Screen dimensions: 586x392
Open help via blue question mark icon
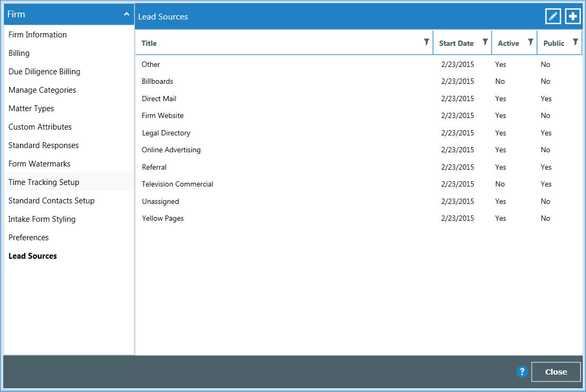[522, 371]
